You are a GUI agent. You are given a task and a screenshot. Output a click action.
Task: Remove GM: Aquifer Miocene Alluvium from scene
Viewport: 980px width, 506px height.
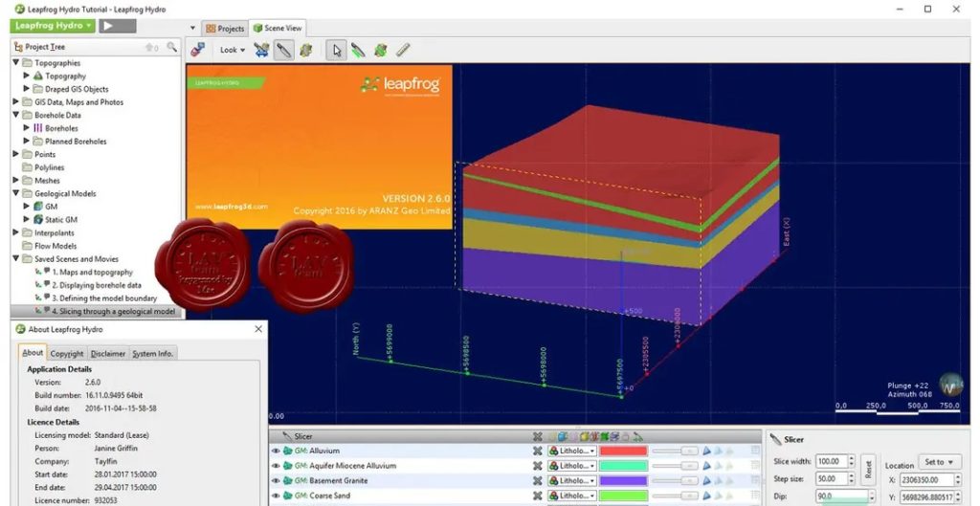coord(538,466)
